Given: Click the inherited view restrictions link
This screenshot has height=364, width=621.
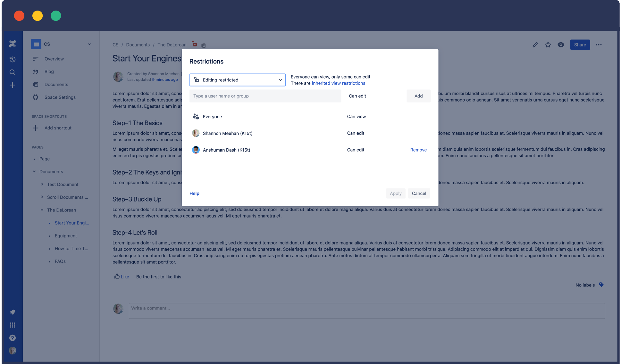Looking at the screenshot, I should coord(338,83).
